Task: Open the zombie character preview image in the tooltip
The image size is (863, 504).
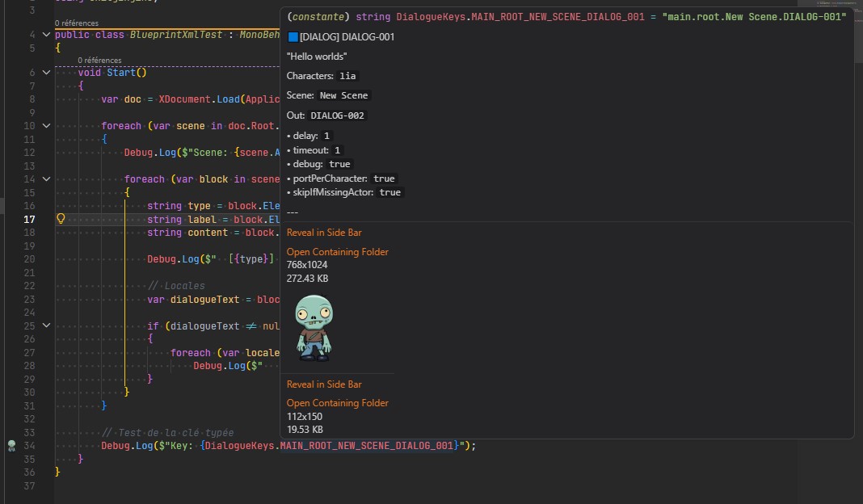Action: coord(314,326)
